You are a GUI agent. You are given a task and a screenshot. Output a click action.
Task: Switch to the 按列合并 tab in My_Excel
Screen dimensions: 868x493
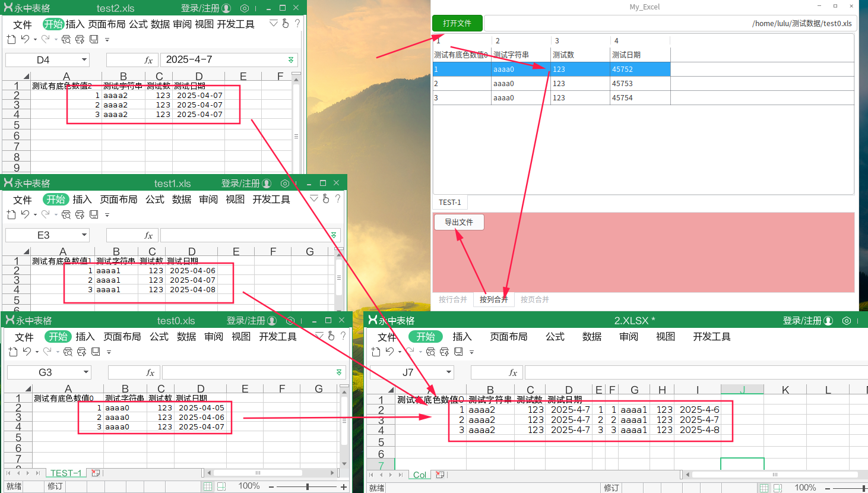coord(494,299)
